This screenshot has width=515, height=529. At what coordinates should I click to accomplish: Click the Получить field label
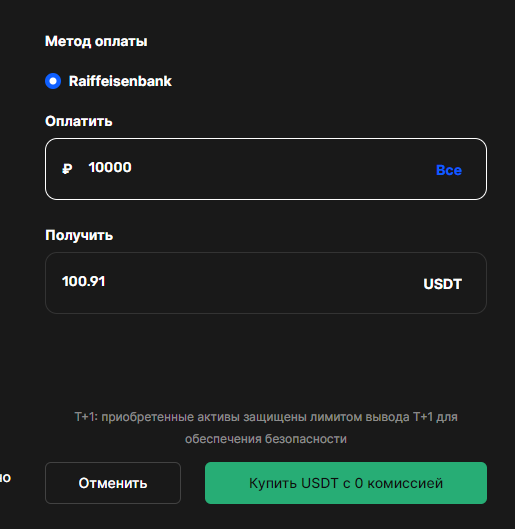click(x=79, y=235)
